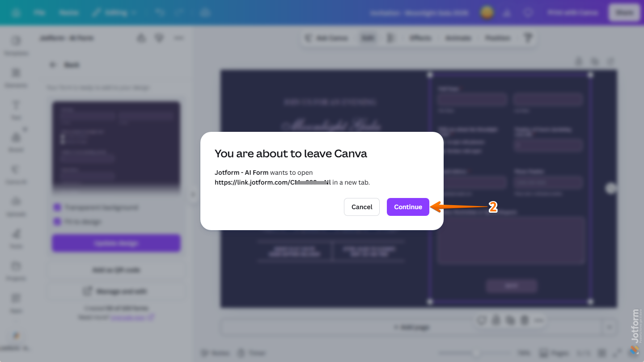Open the Effects option in the toolbar
The height and width of the screenshot is (362, 644).
[420, 38]
